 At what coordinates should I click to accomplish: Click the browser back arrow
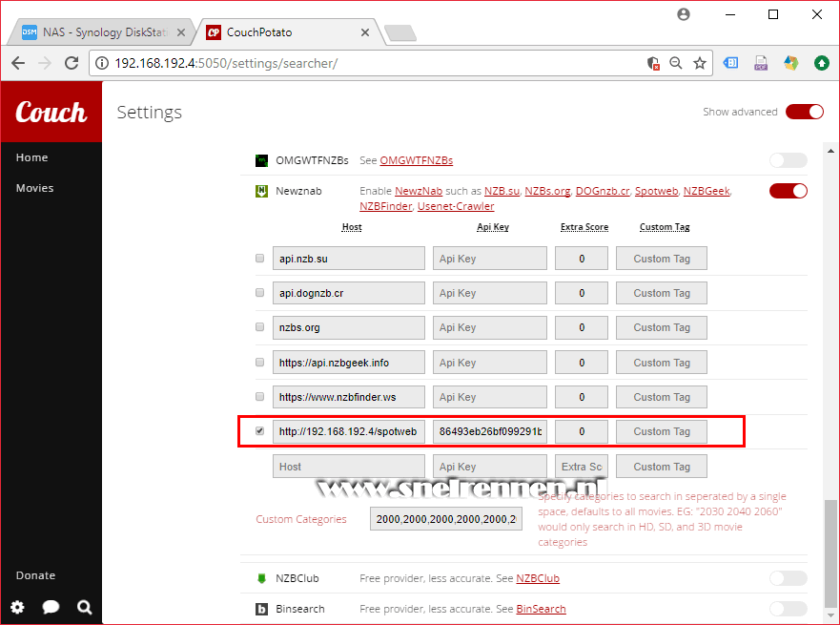point(18,63)
